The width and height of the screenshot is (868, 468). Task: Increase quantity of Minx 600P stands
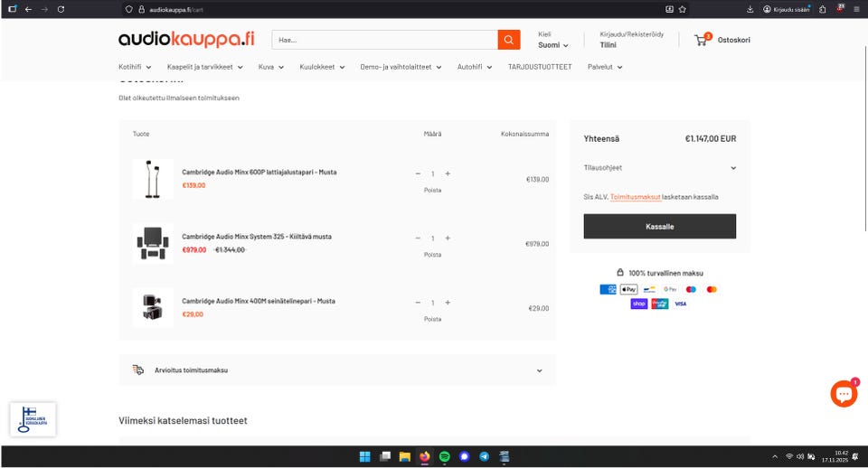click(x=448, y=173)
